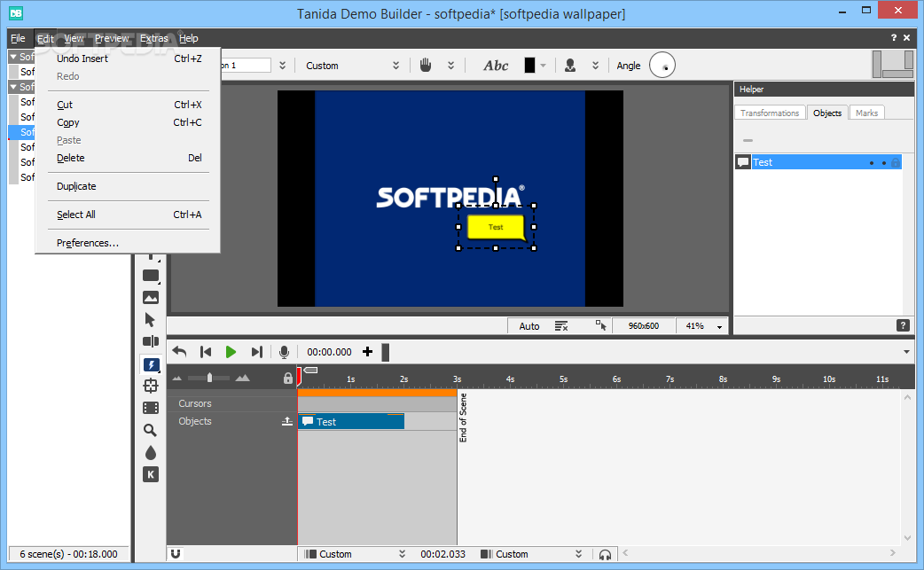Expand options after the hand tool
924x570 pixels.
pos(450,66)
